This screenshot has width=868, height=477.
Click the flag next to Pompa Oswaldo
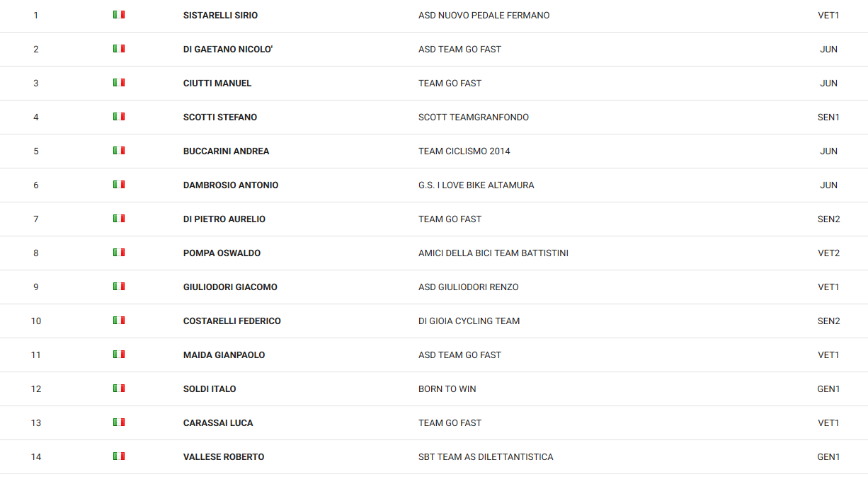119,253
